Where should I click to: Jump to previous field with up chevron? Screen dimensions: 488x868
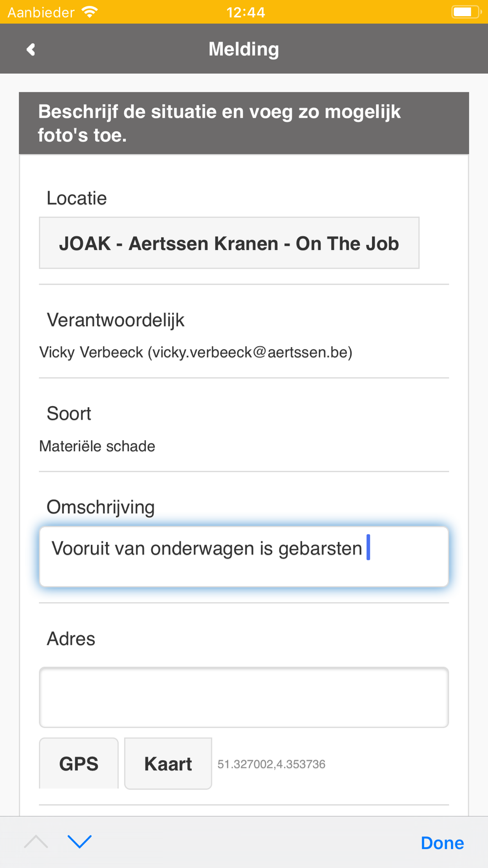pos(36,842)
